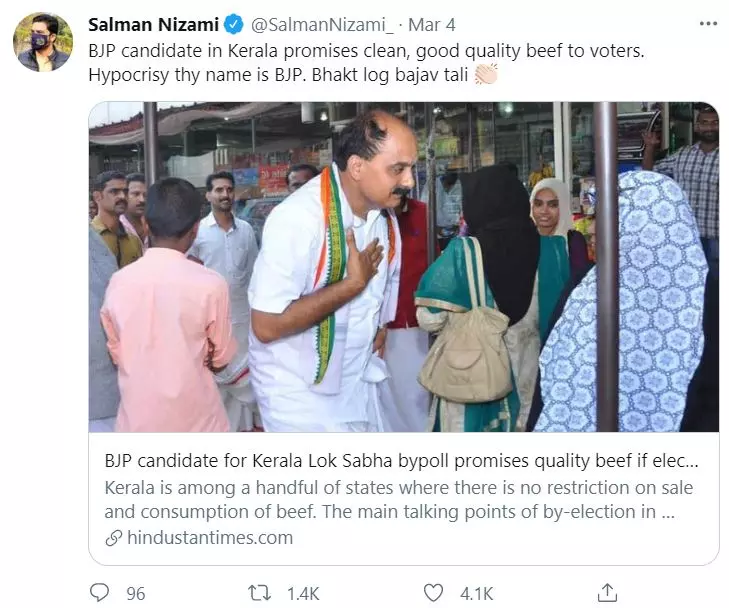Go to the hindustantimes.com source link
The width and height of the screenshot is (729, 608).
coord(210,538)
